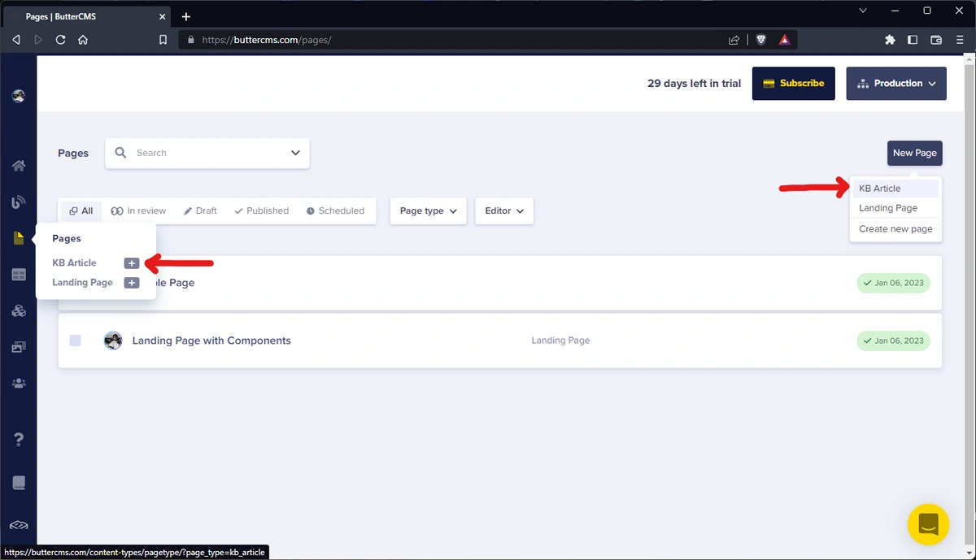Expand the Pages search dropdown arrow
The width and height of the screenshot is (976, 560).
295,153
